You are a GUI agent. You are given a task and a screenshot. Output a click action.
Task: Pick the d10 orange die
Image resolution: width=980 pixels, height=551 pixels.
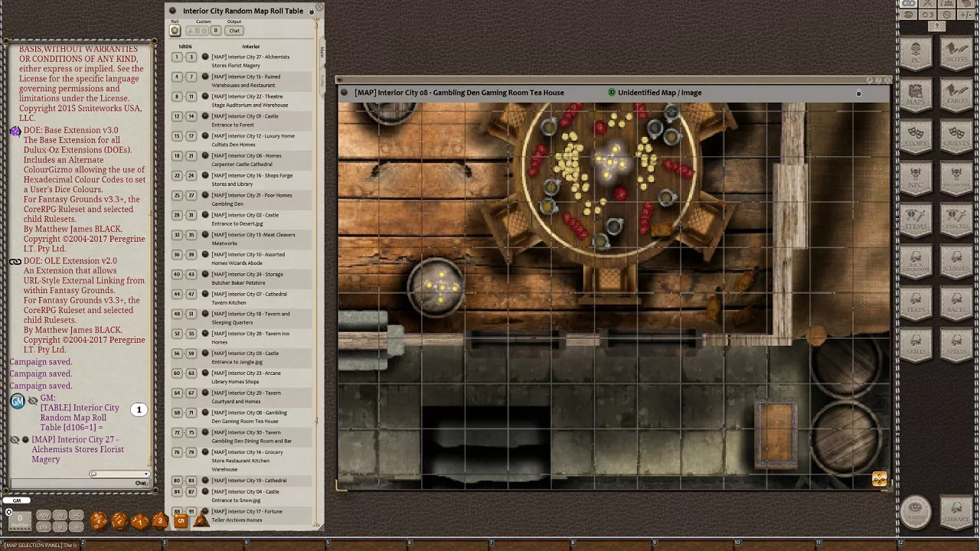click(139, 521)
